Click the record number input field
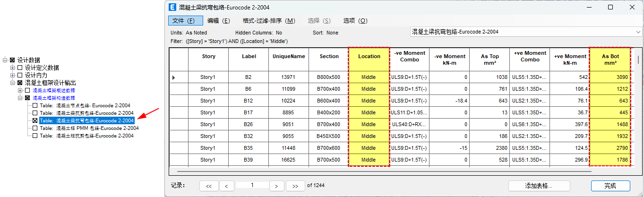 (252, 186)
